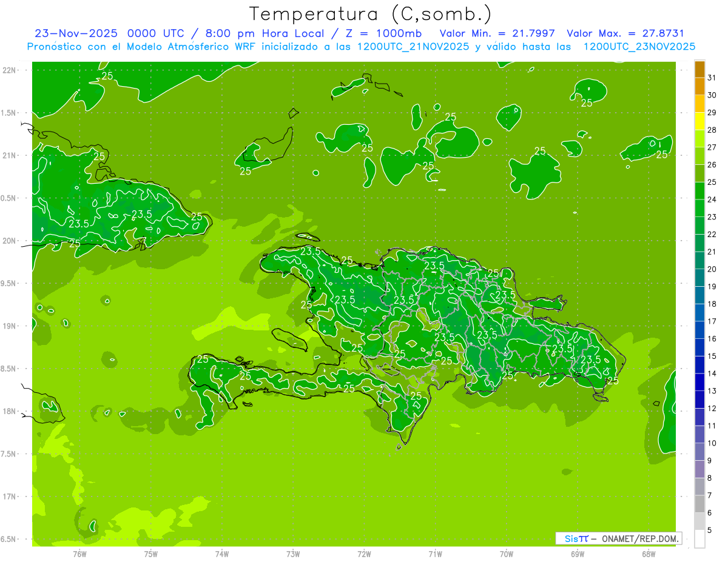Click the '70W' longitude axis label

pos(507,554)
